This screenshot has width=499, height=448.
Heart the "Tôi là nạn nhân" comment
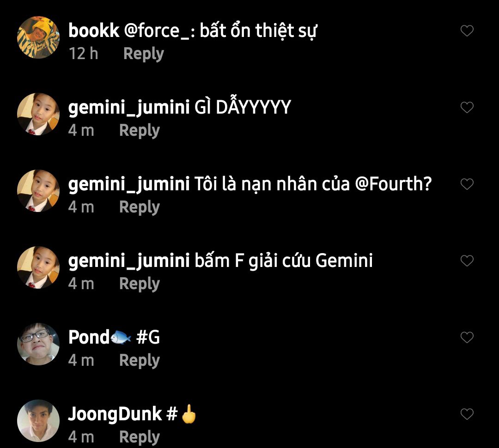(467, 184)
